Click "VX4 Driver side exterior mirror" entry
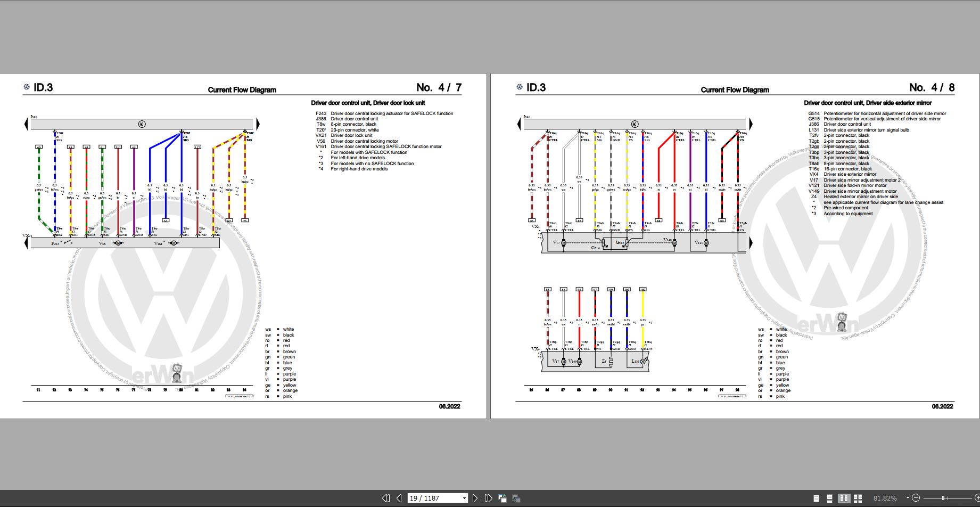 click(x=843, y=174)
